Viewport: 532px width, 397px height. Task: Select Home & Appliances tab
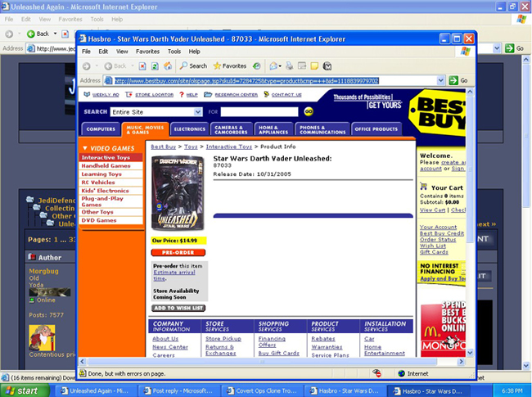coord(273,129)
